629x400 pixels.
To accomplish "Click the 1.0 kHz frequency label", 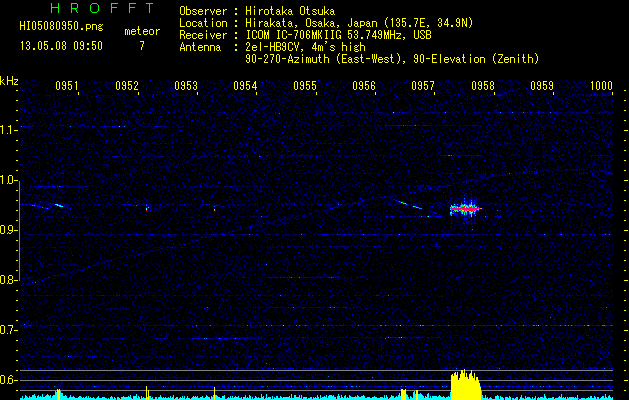I will tap(8, 180).
